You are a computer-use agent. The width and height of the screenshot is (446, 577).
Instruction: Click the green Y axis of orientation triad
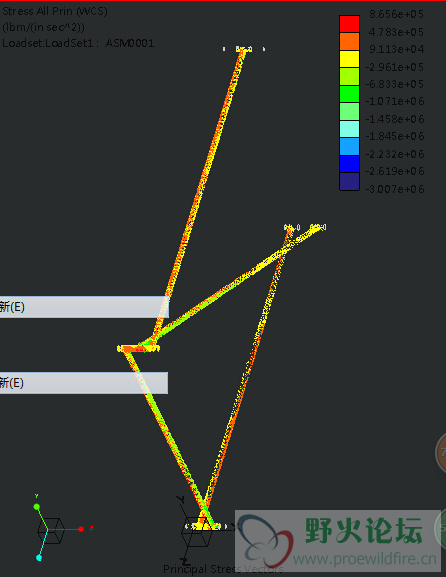coord(42,518)
